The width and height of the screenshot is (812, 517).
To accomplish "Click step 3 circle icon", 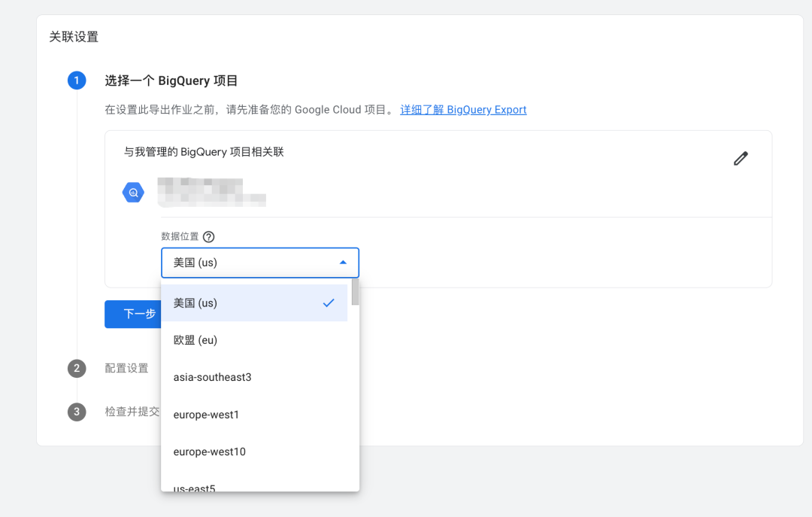I will (x=76, y=412).
